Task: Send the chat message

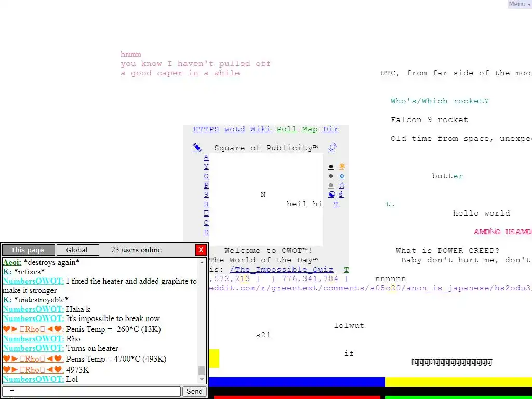Action: (x=194, y=391)
